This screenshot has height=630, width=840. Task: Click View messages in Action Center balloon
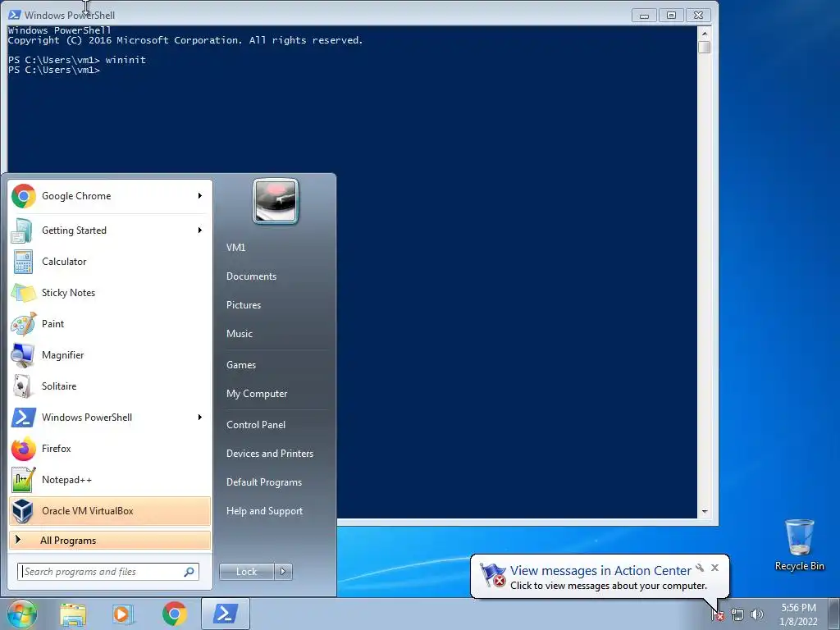pyautogui.click(x=600, y=571)
